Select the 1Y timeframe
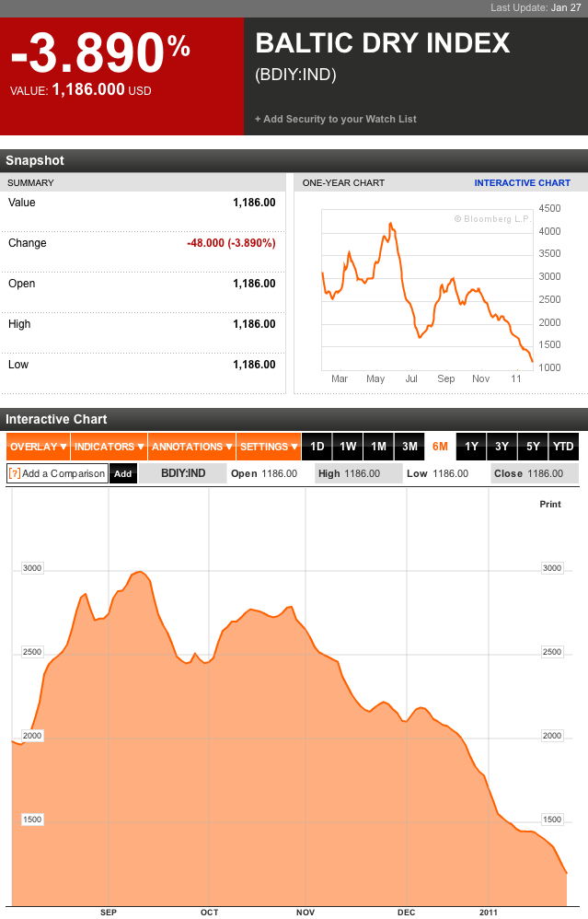588x919 pixels. tap(470, 446)
